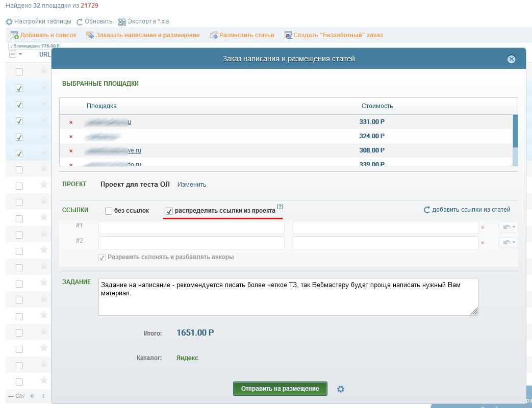Screen dimensions: 532x408
Task: Delete link row #1 with red cross
Action: tap(483, 227)
